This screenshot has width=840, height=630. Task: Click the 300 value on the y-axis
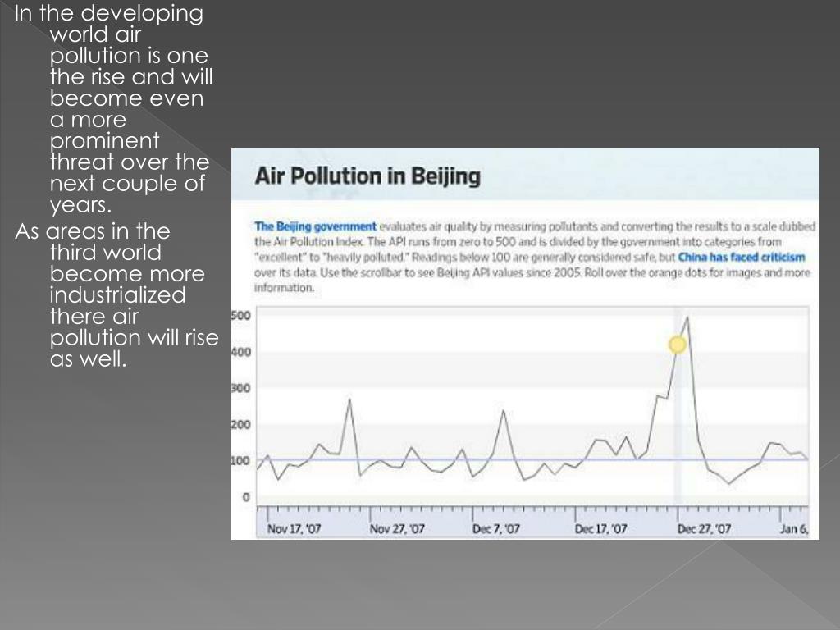click(240, 388)
